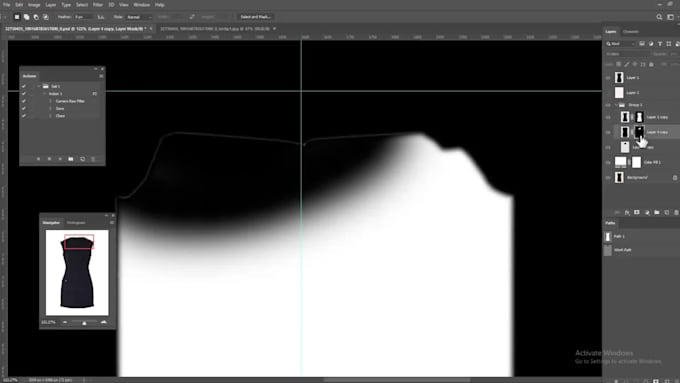Toggle checkmark for Action 1 row
Screen dimensions: 680x383
[x=24, y=94]
